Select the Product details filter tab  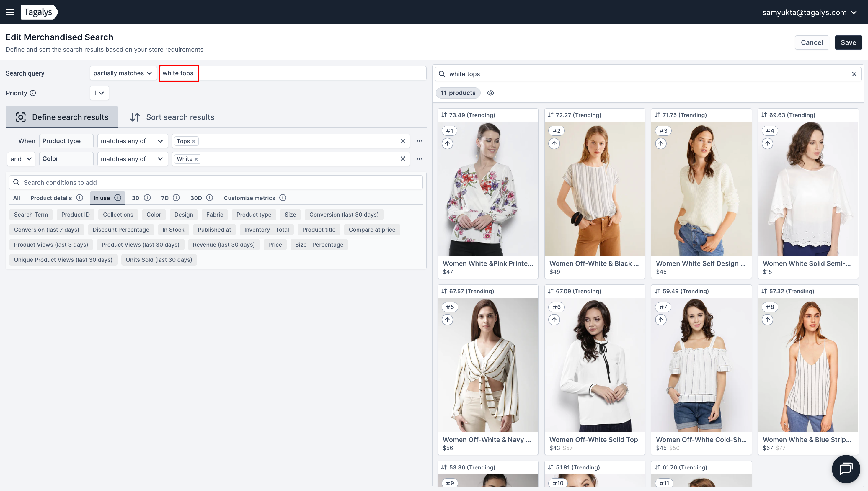(51, 198)
